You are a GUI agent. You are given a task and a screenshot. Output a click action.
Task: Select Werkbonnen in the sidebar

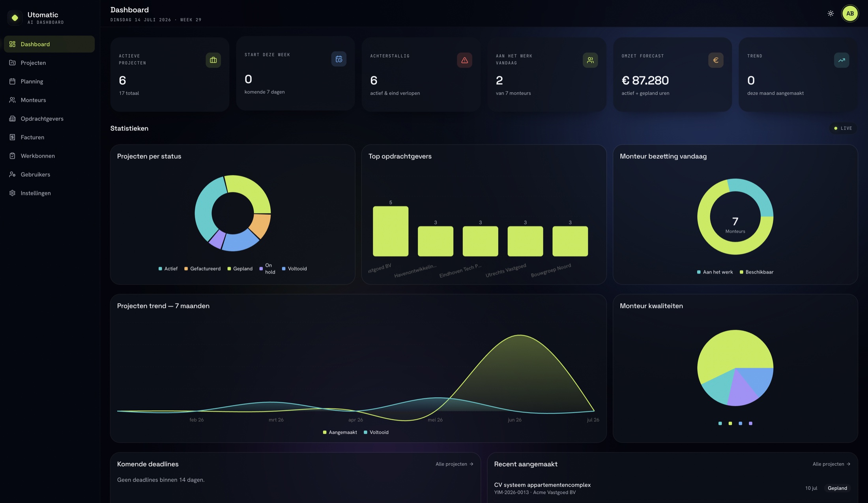pyautogui.click(x=49, y=156)
